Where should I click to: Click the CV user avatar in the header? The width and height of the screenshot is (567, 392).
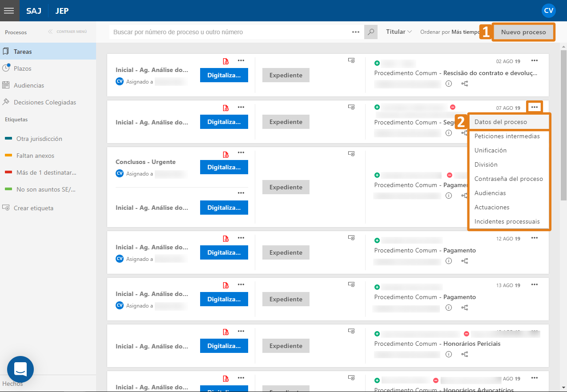[x=548, y=11]
